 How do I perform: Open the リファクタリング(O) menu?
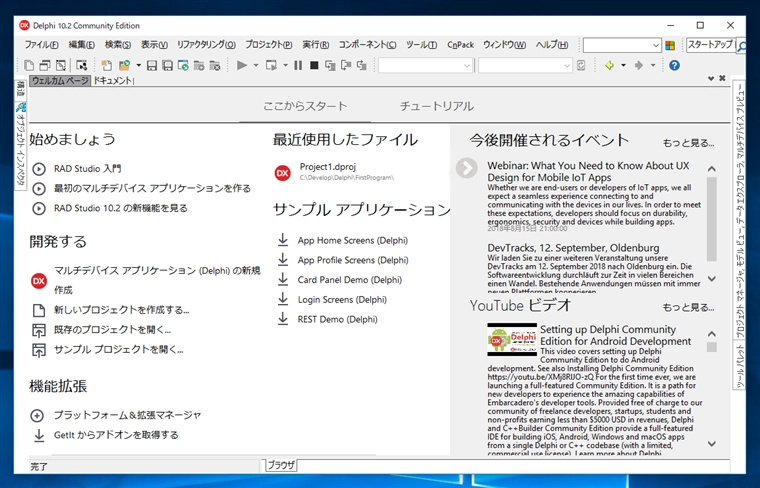coord(206,45)
